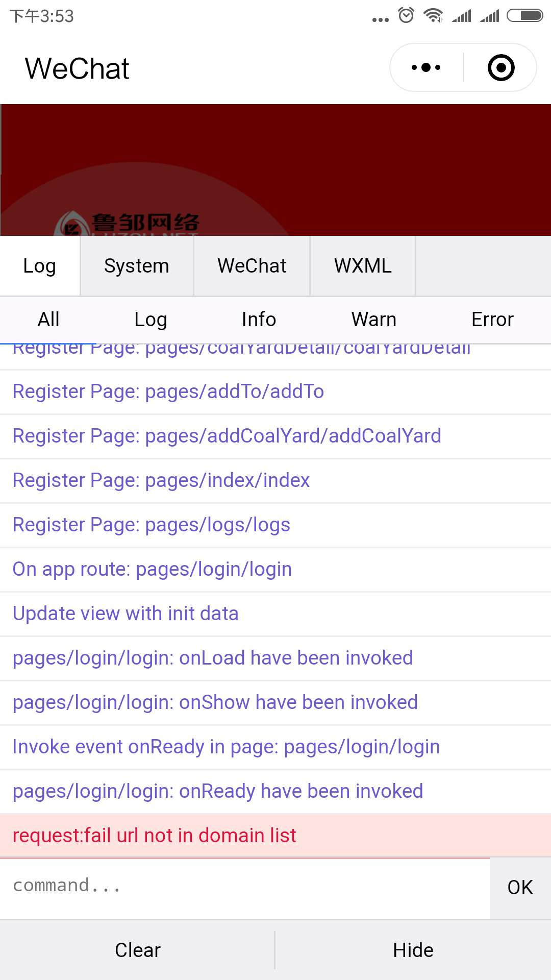Tap the WeChat title in the header
This screenshot has height=980, width=551.
pyautogui.click(x=77, y=68)
